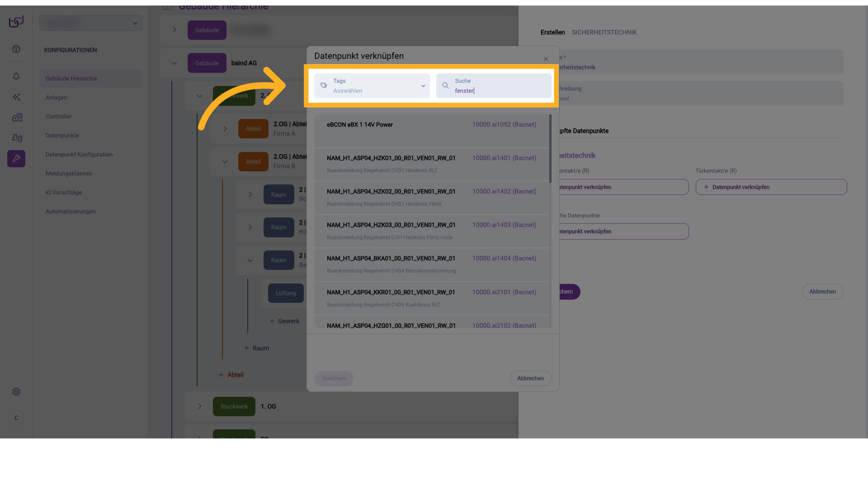Expand the 1. OG Stockwerk row

(x=199, y=406)
